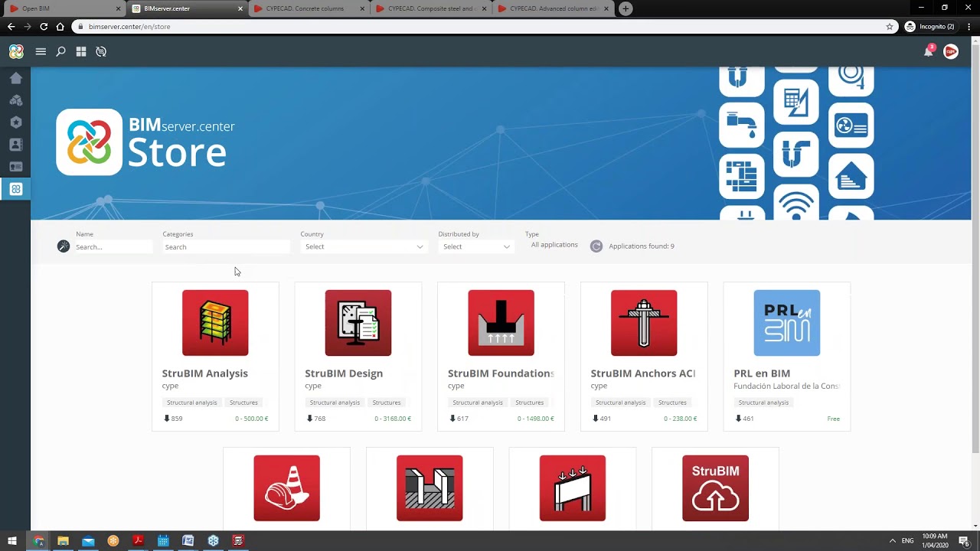Open the red walls-on-hatched-ground app icon
980x551 pixels.
point(430,488)
